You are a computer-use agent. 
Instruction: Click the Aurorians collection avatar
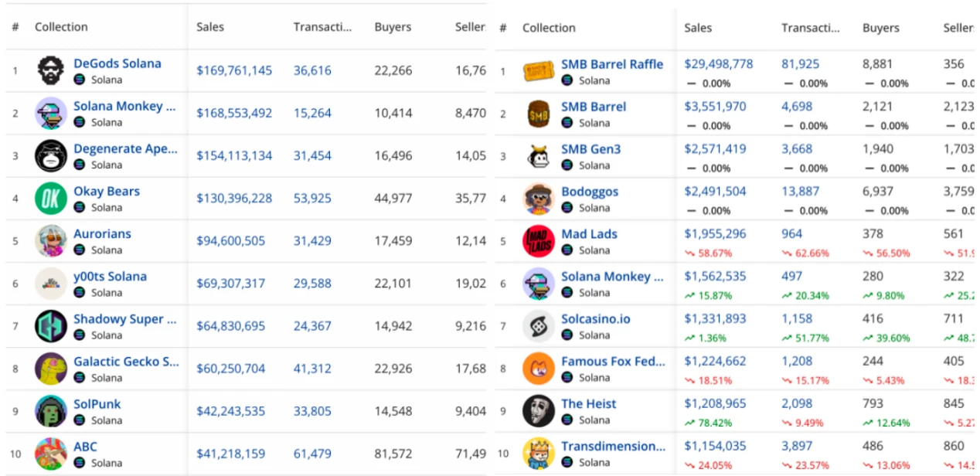click(51, 241)
